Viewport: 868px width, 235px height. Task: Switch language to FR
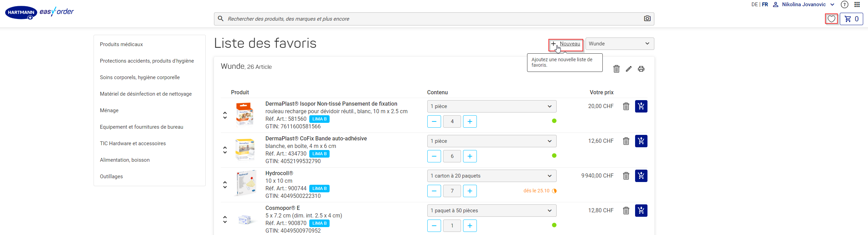765,4
